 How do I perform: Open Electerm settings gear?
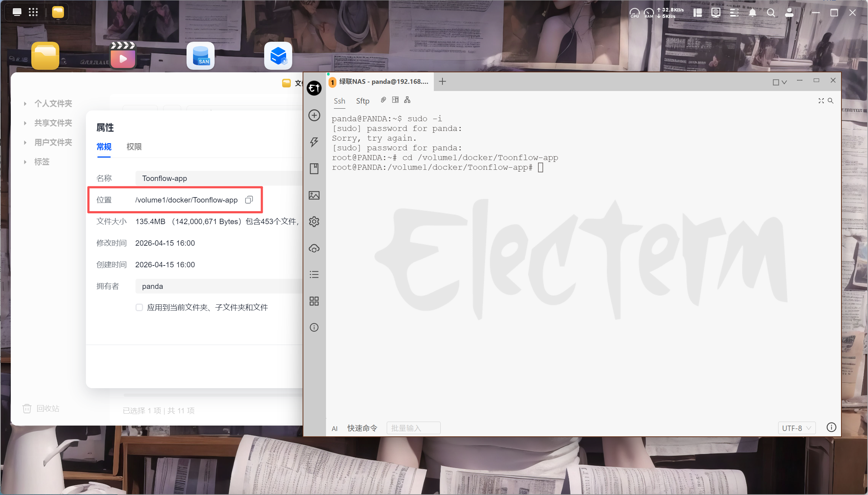point(314,222)
